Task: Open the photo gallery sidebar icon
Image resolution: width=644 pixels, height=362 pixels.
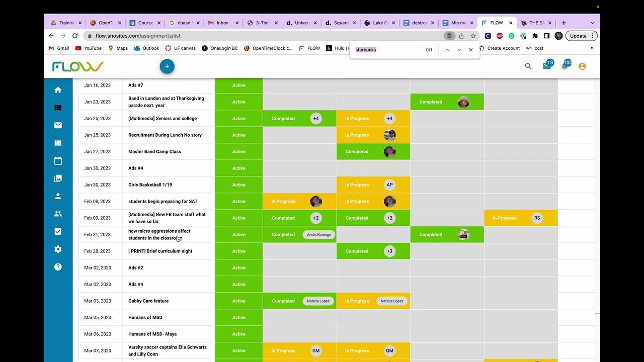Action: point(58,178)
